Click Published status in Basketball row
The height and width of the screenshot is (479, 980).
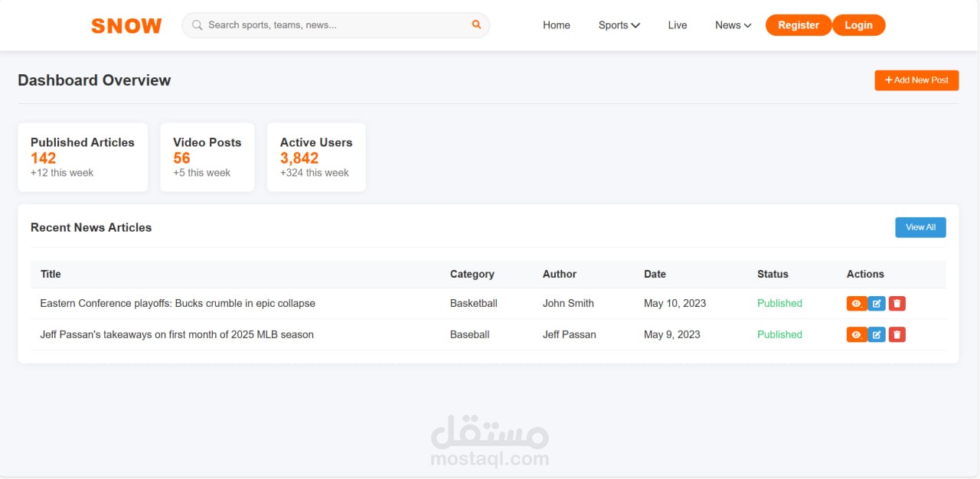(x=779, y=304)
